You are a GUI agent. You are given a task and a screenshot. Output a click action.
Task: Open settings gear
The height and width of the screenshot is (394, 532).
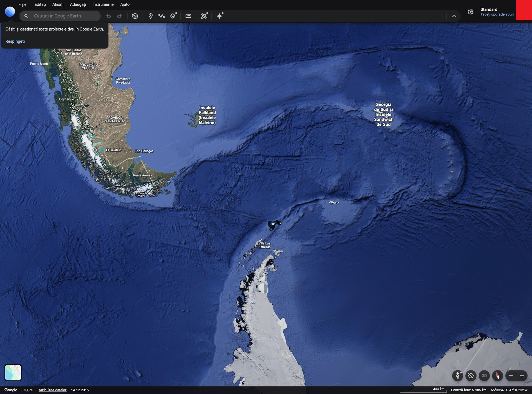(x=471, y=12)
